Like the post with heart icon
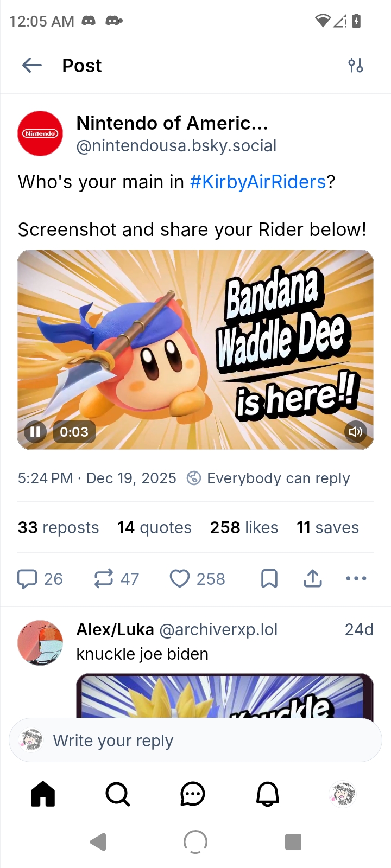This screenshot has height=868, width=391. coord(180,579)
